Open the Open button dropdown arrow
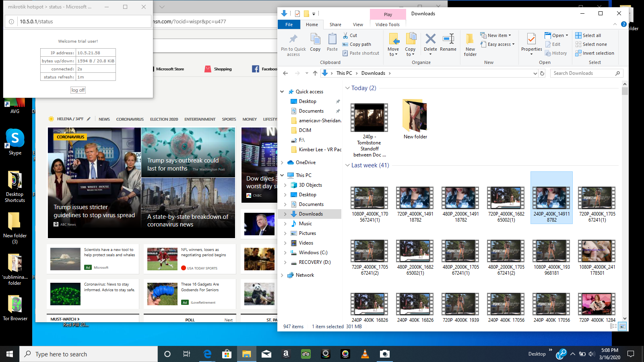 pos(567,35)
